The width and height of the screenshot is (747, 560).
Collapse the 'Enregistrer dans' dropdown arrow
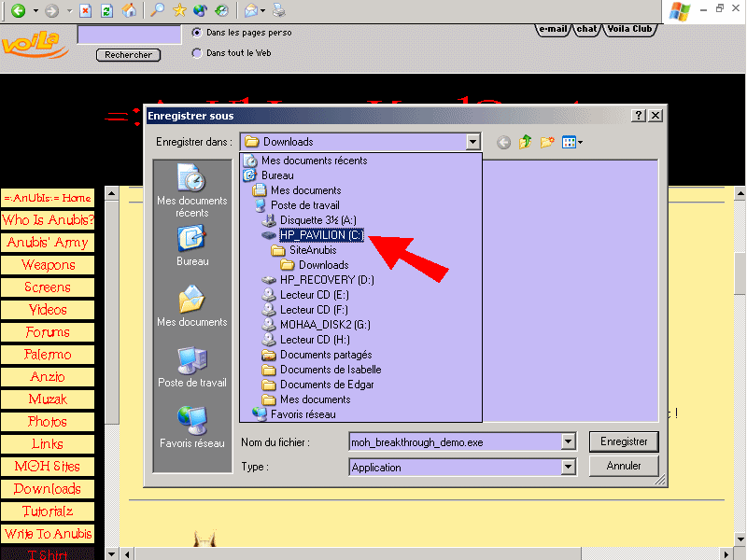472,142
